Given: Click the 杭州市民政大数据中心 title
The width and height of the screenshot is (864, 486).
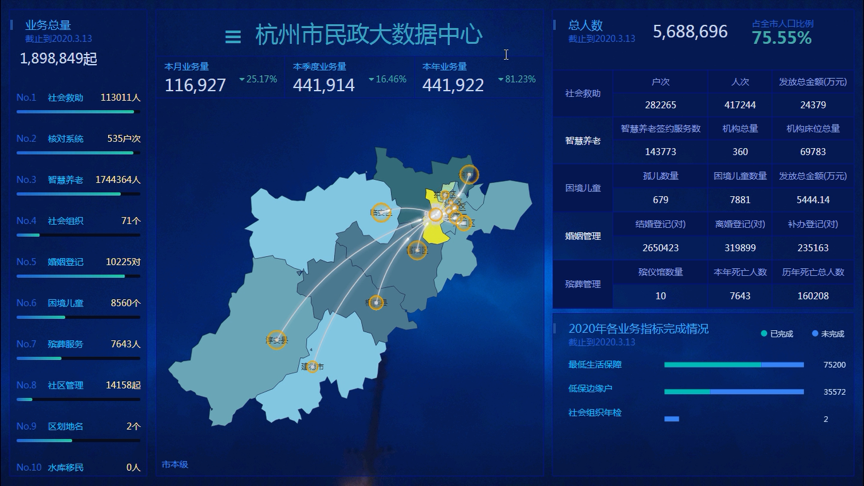Looking at the screenshot, I should [x=369, y=35].
